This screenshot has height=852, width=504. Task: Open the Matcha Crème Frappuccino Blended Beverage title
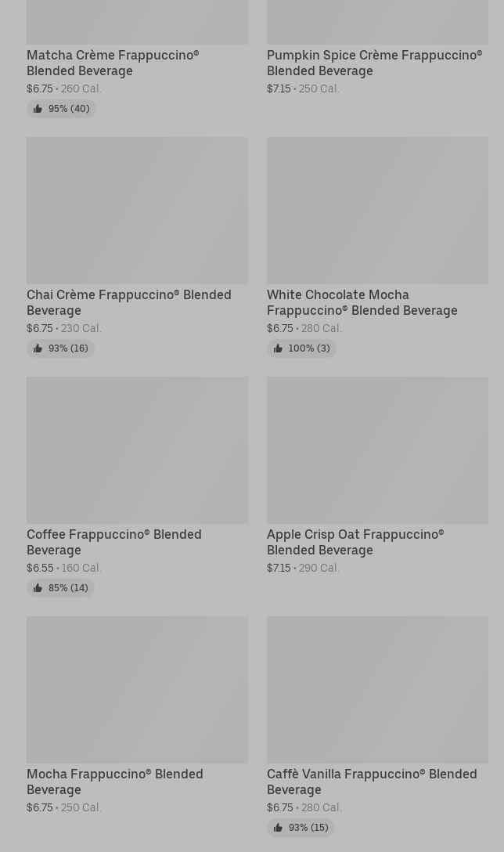pyautogui.click(x=113, y=63)
